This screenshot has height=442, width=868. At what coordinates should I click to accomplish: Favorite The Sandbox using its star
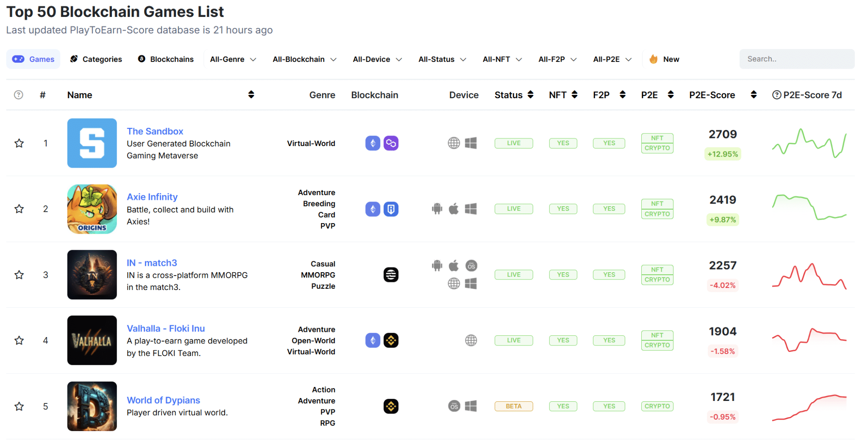point(19,143)
